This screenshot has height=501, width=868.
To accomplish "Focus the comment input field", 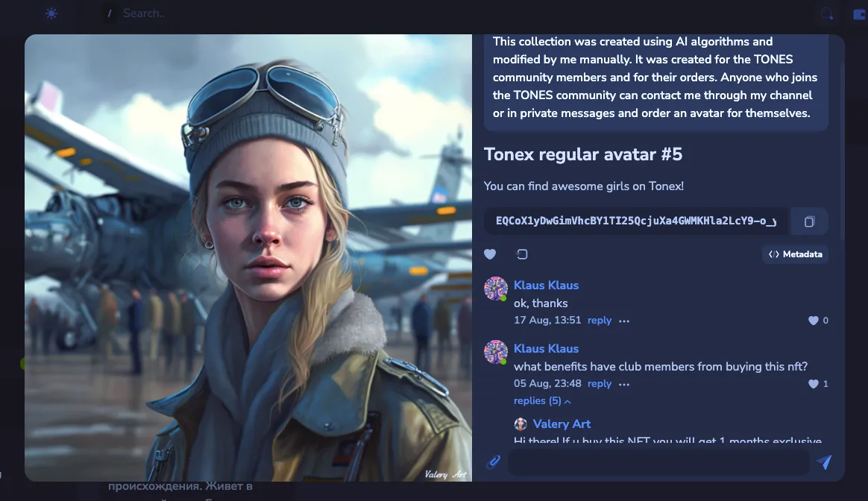I will point(658,462).
